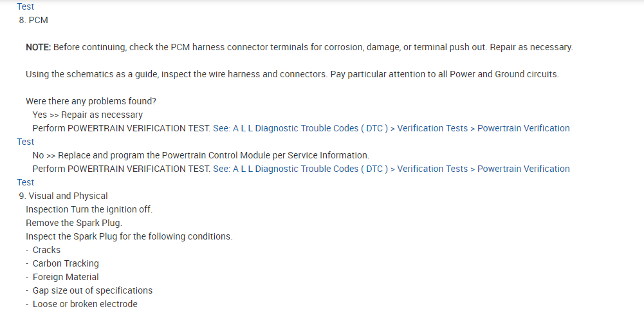Click the "Carbon Tracking" list item
Viewport: 644px width, 320px height.
tap(66, 263)
